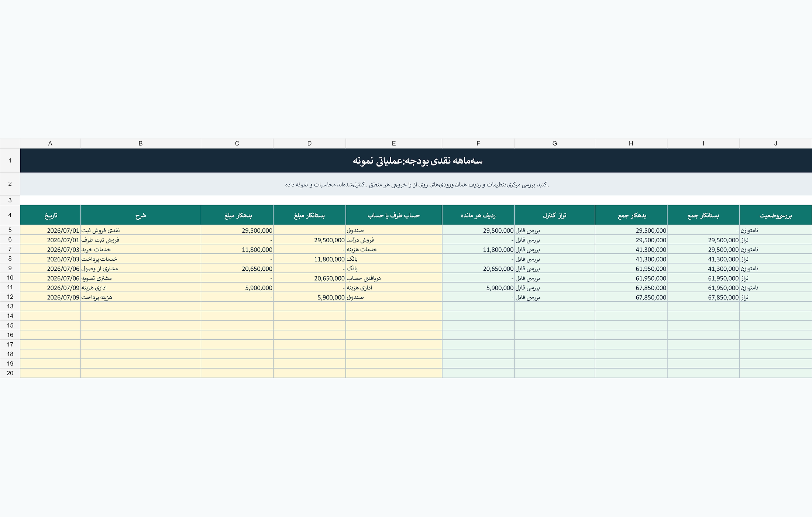Click cell نقدی فروش ثبت in row 5
This screenshot has width=812, height=517.
[x=141, y=230]
